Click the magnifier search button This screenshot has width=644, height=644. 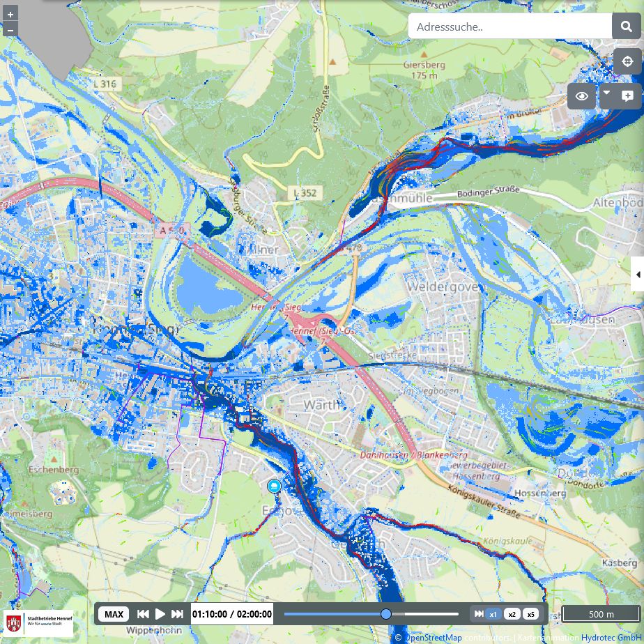626,27
